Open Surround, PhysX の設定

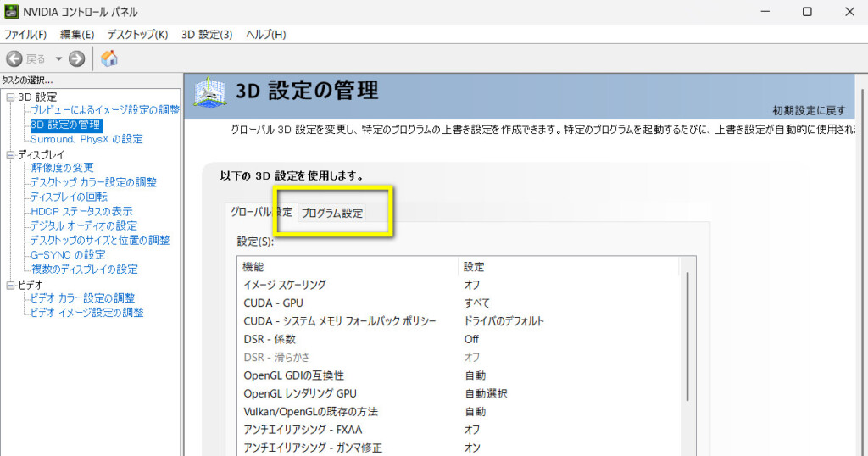tap(86, 139)
